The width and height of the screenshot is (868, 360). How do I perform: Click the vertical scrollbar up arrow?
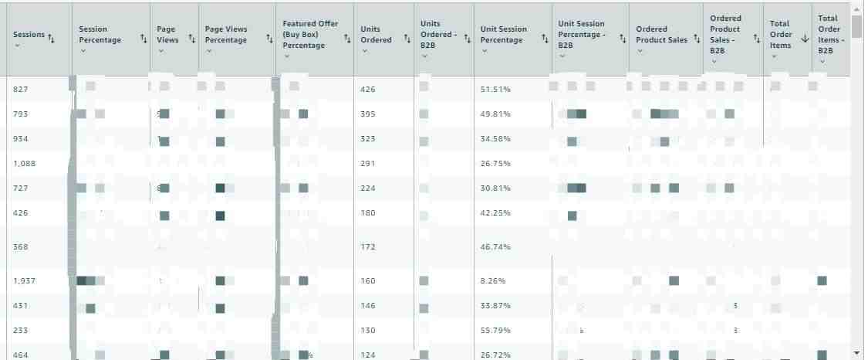[x=857, y=8]
